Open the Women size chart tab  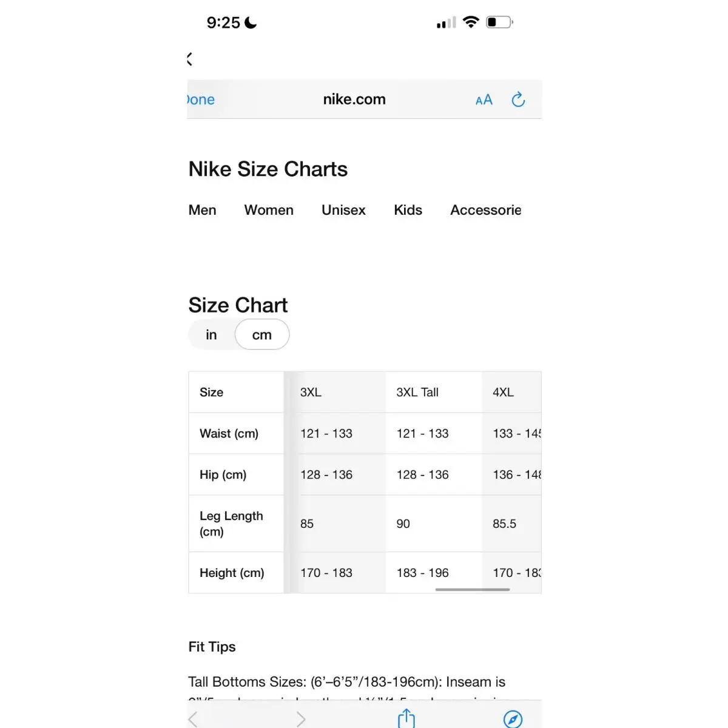pyautogui.click(x=269, y=210)
